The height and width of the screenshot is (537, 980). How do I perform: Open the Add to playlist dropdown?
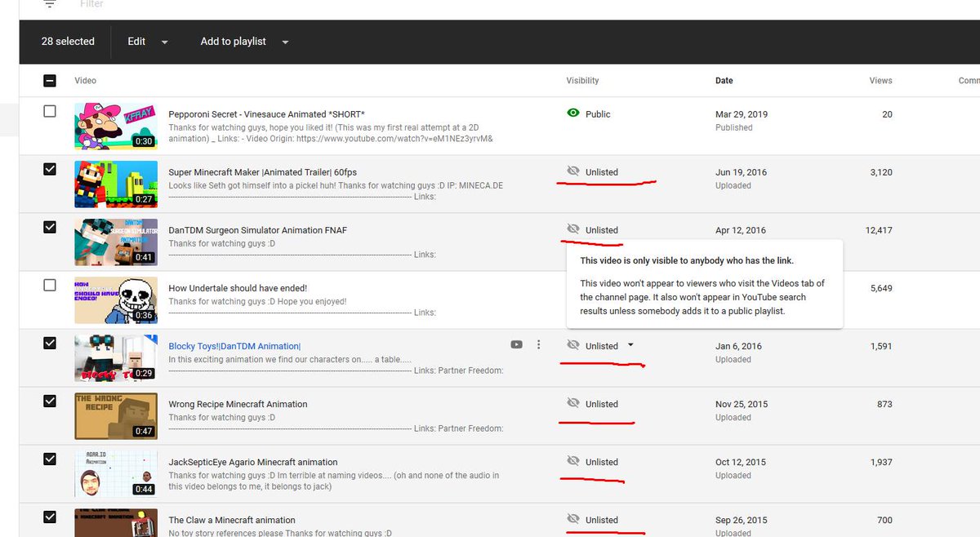pos(244,42)
